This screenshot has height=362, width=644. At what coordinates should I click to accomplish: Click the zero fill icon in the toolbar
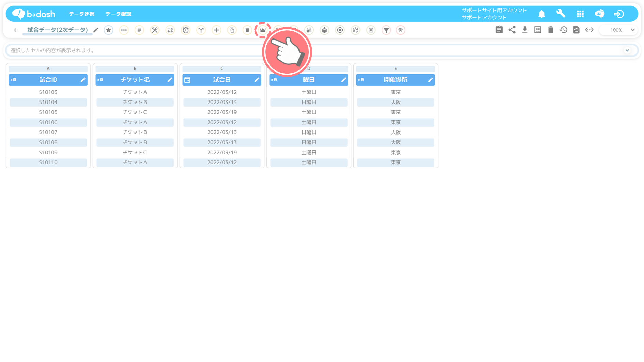pos(371,30)
